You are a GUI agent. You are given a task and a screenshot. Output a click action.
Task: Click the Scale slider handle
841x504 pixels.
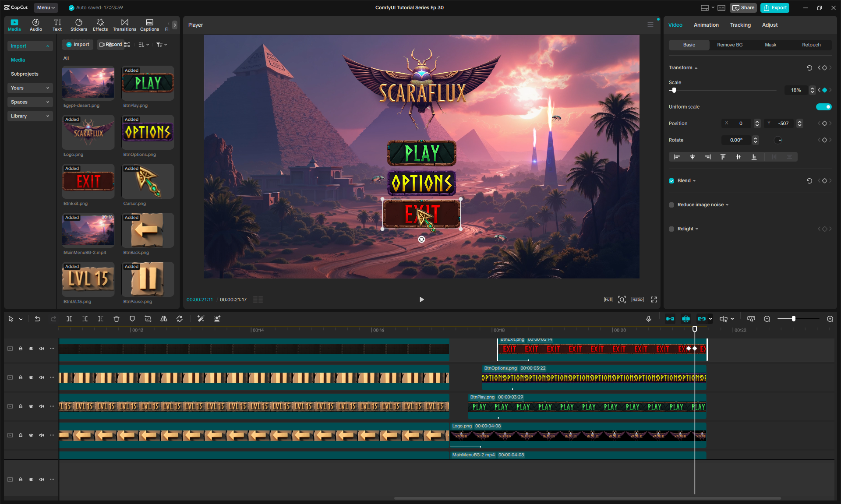(x=674, y=90)
